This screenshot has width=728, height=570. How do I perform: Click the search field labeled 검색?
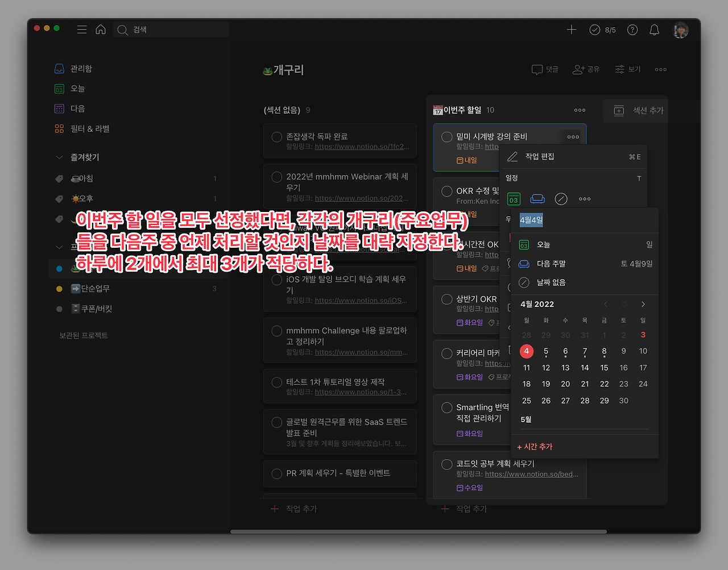(171, 30)
